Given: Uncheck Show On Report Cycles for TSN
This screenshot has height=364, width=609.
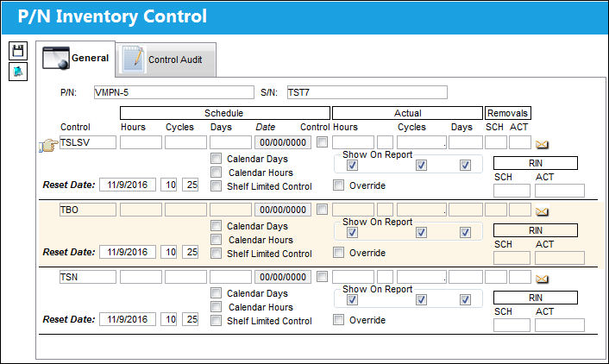Looking at the screenshot, I should point(421,299).
